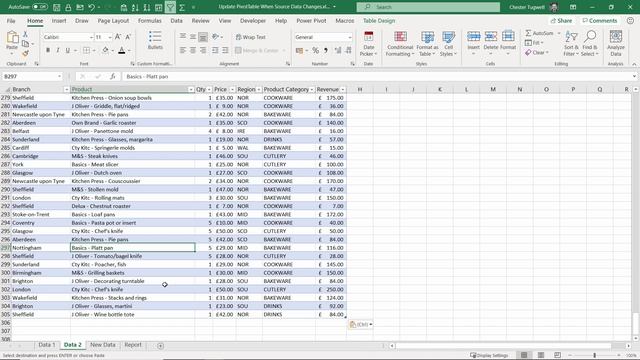Open the Comments pane
The width and height of the screenshot is (640, 360).
600,20
